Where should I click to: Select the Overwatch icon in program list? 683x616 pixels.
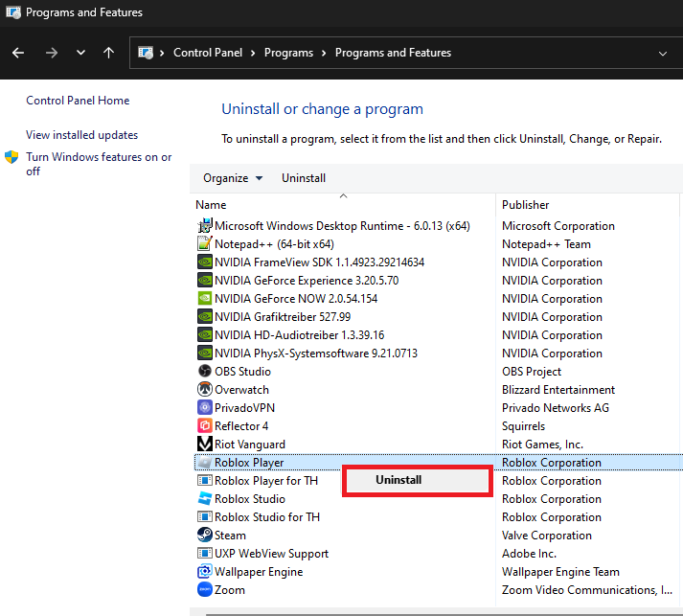point(204,390)
